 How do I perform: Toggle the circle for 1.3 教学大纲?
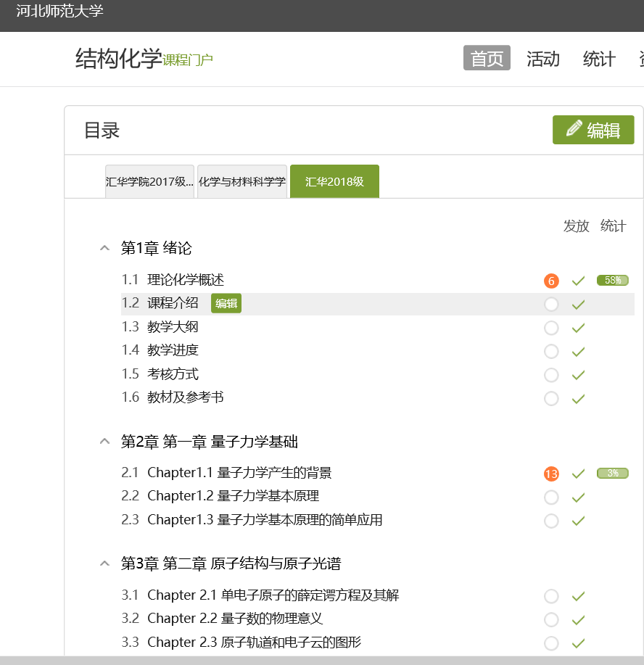tap(551, 328)
